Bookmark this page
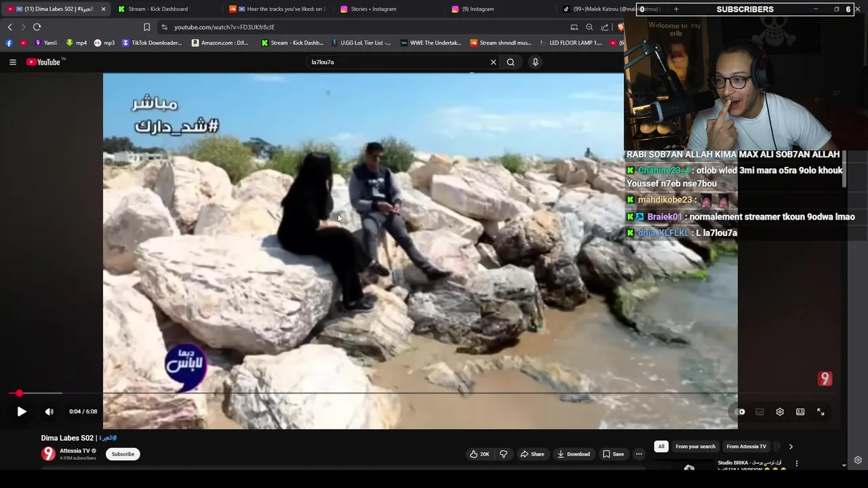This screenshot has height=488, width=868. tap(146, 27)
